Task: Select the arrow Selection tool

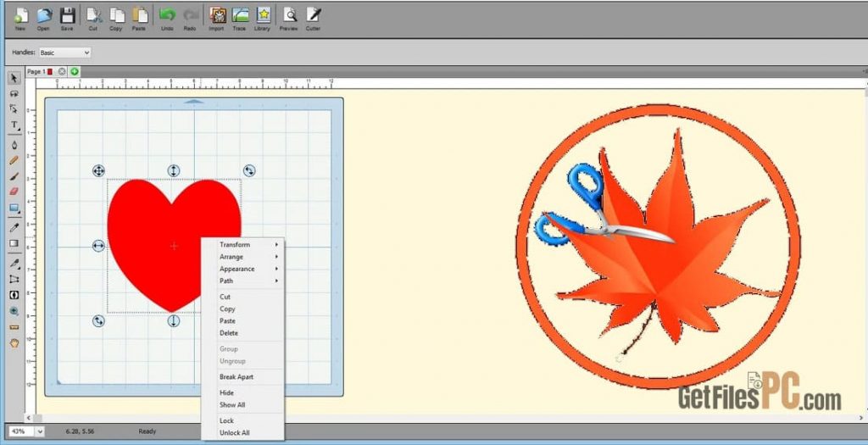Action: 14,79
